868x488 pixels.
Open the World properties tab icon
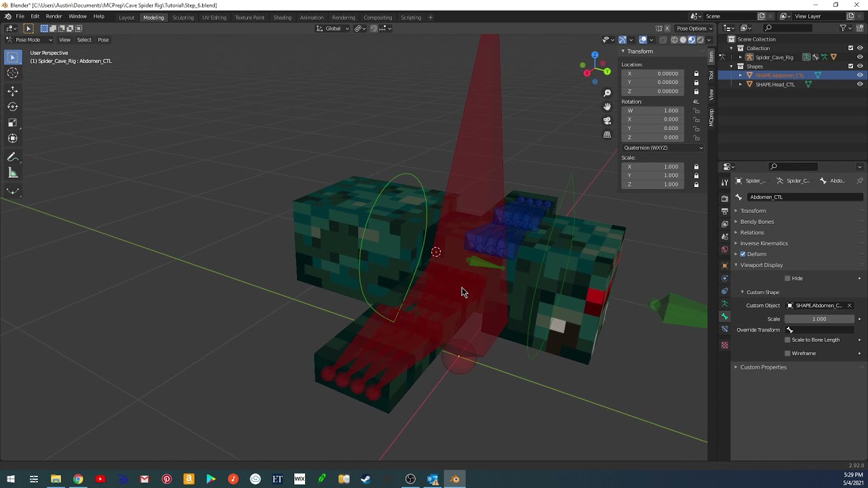pos(724,249)
